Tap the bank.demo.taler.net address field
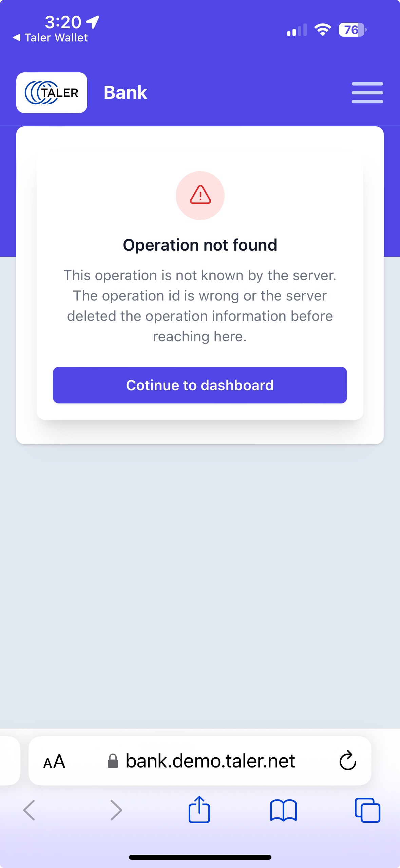 pyautogui.click(x=210, y=761)
